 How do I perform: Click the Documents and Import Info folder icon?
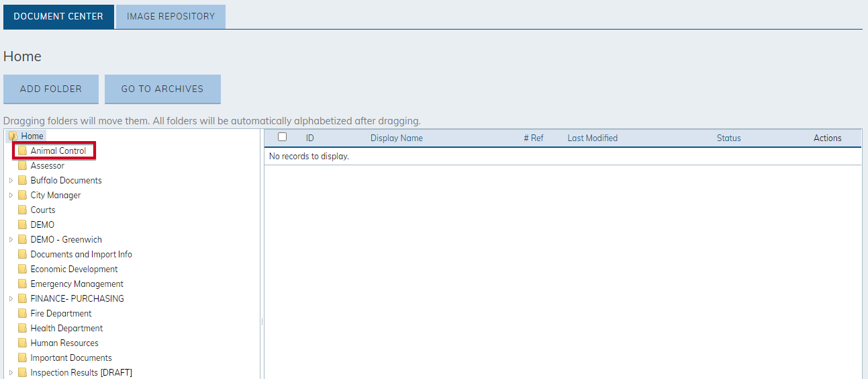coord(22,255)
